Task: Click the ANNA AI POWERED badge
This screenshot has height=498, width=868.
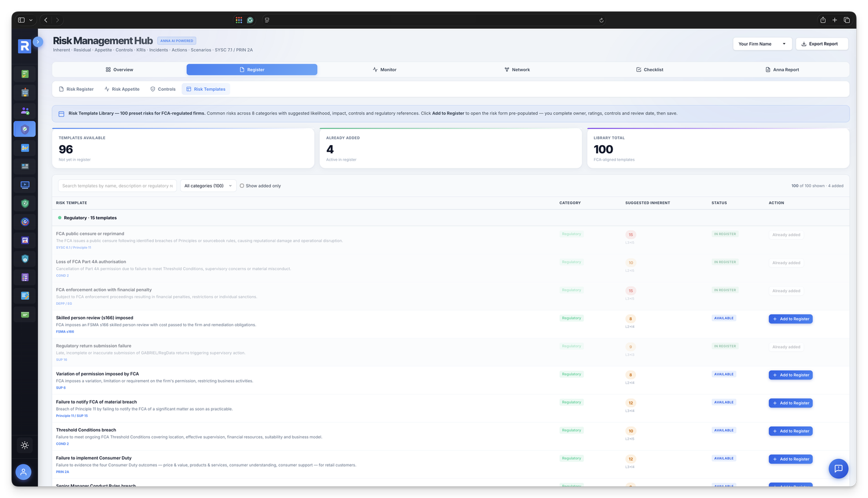Action: 176,41
